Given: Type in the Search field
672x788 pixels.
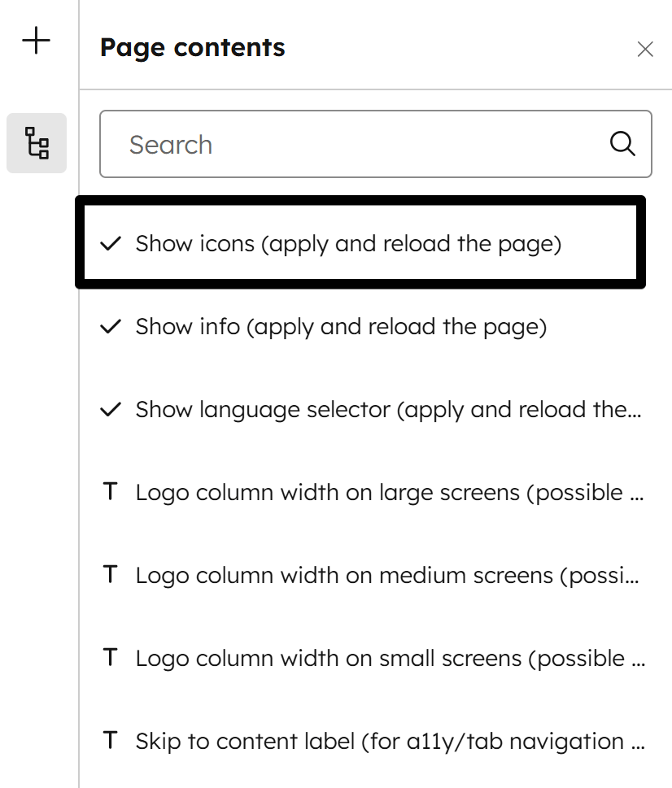Looking at the screenshot, I should [358, 144].
